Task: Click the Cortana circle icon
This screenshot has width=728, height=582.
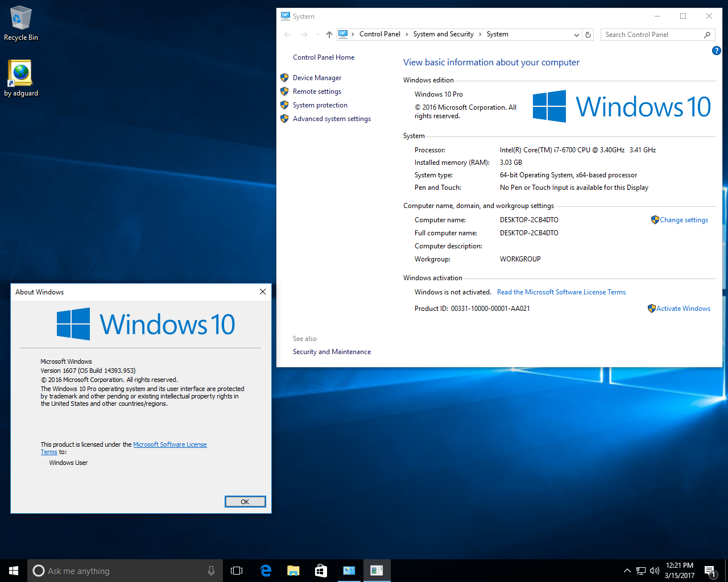Action: (39, 571)
